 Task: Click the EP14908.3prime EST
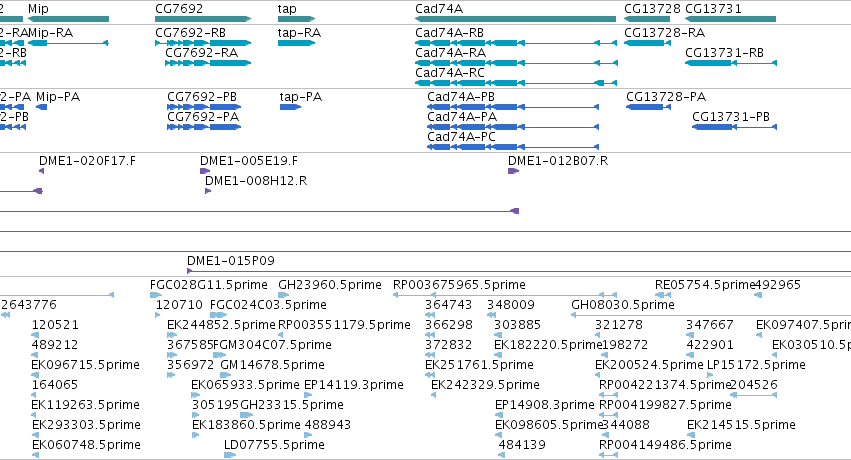pyautogui.click(x=499, y=416)
